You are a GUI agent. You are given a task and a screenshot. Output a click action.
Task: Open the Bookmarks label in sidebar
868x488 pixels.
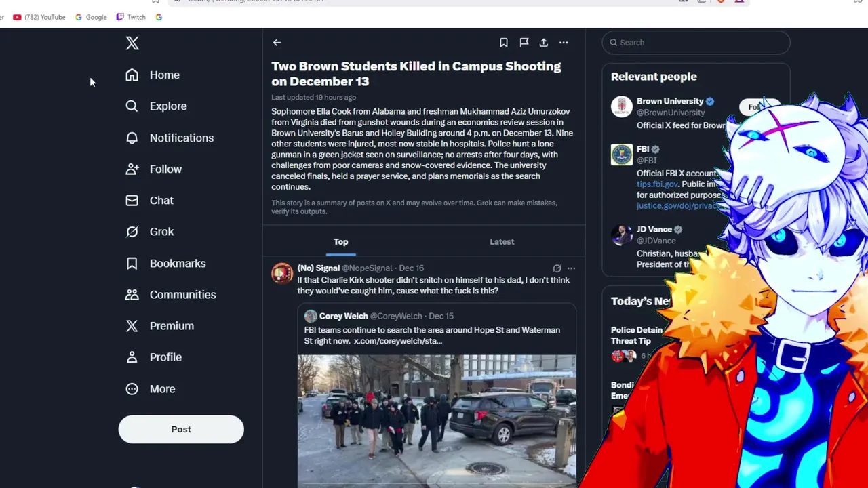click(x=178, y=263)
